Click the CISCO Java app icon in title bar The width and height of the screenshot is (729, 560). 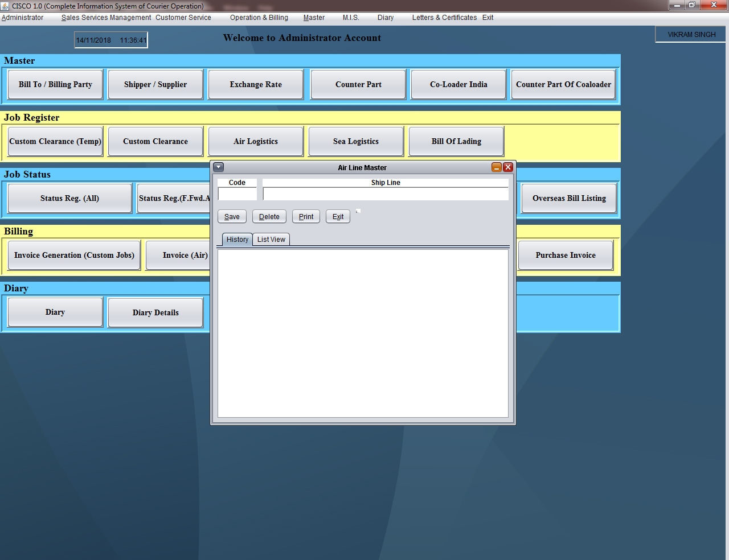5,6
